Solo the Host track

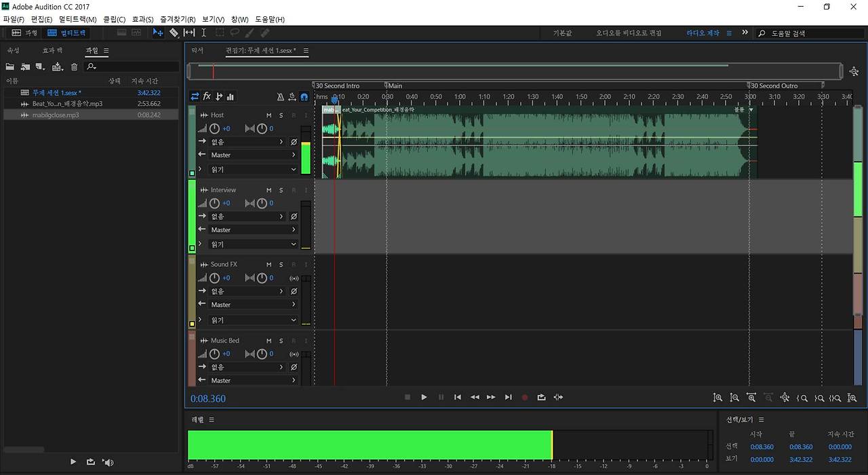(281, 115)
